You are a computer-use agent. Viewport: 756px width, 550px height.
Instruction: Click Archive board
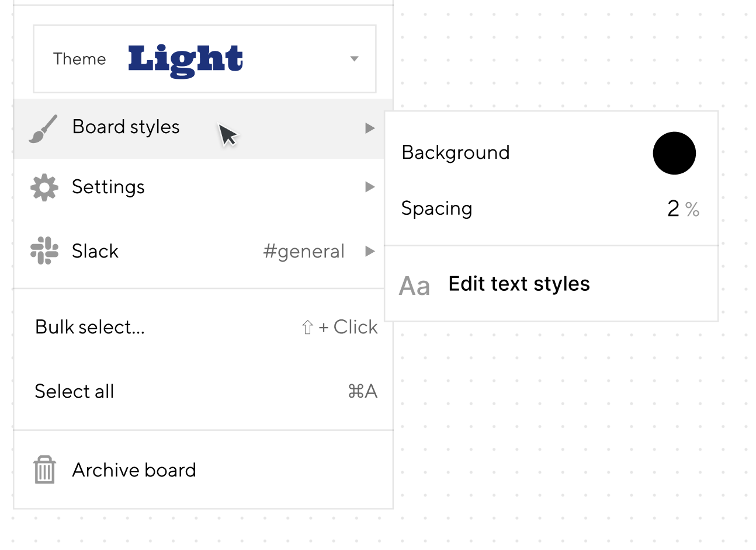point(203,470)
